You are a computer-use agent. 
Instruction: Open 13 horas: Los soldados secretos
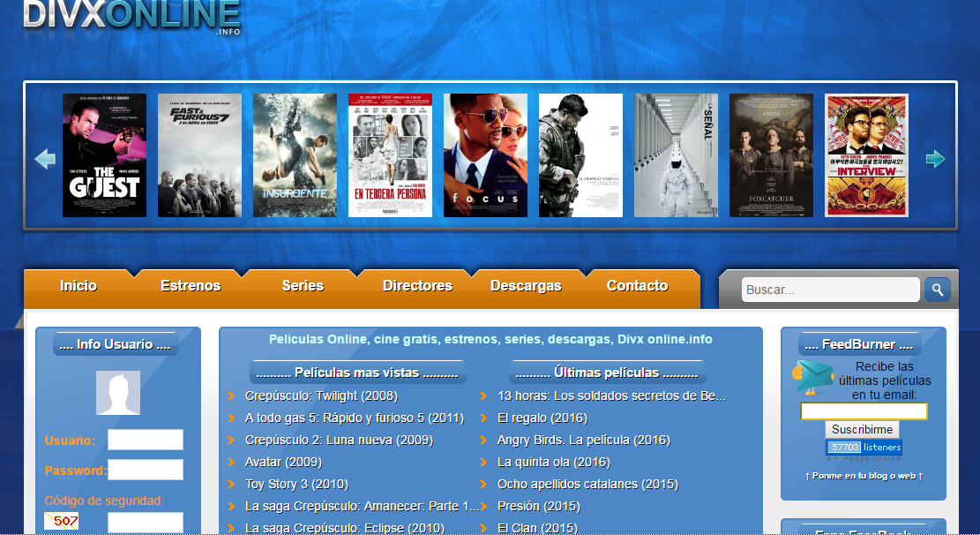(x=611, y=396)
